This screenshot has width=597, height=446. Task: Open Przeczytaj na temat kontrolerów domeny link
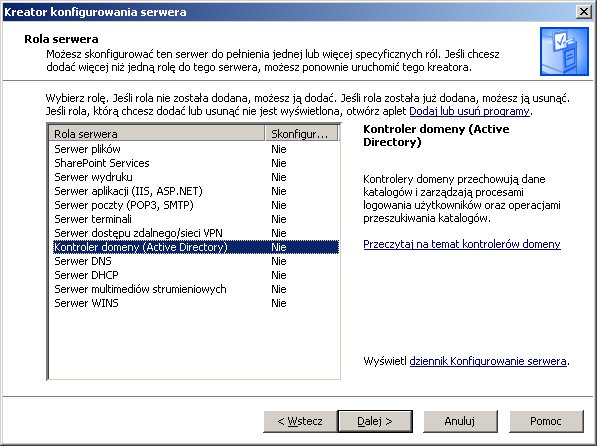coord(461,244)
